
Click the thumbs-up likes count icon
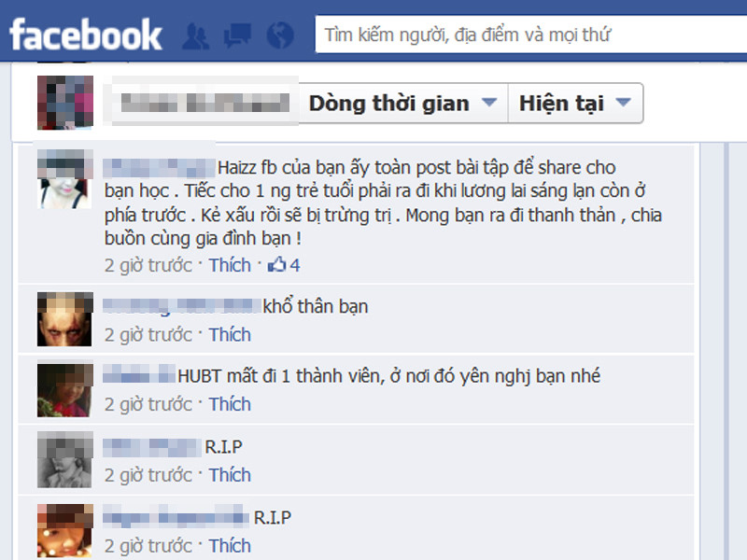(276, 264)
